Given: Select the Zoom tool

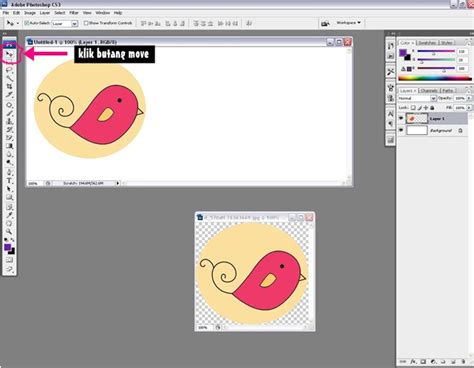Looking at the screenshot, I should (10, 231).
